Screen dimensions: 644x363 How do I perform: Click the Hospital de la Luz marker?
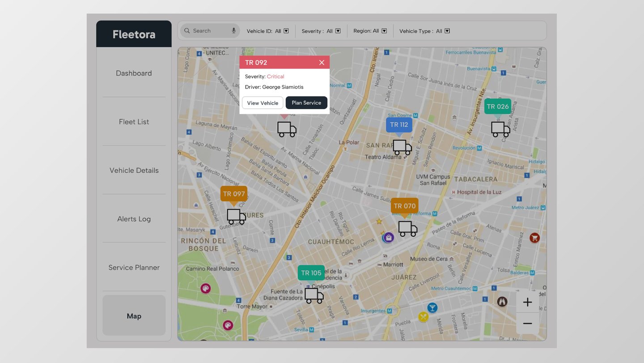(x=454, y=192)
